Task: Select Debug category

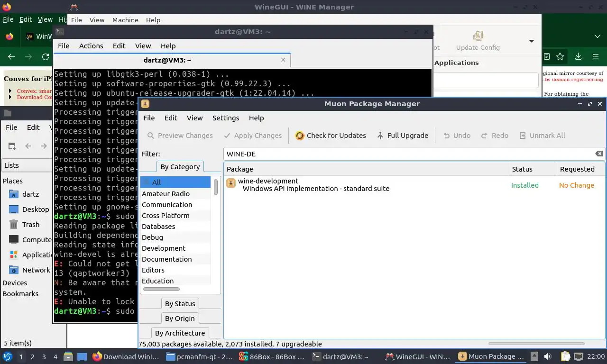Action: (x=175, y=237)
